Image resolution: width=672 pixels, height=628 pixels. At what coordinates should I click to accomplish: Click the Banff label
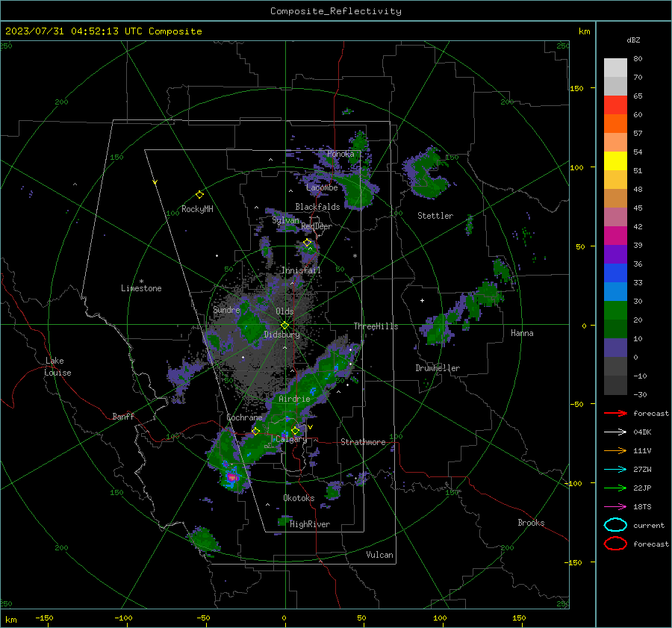pyautogui.click(x=123, y=416)
